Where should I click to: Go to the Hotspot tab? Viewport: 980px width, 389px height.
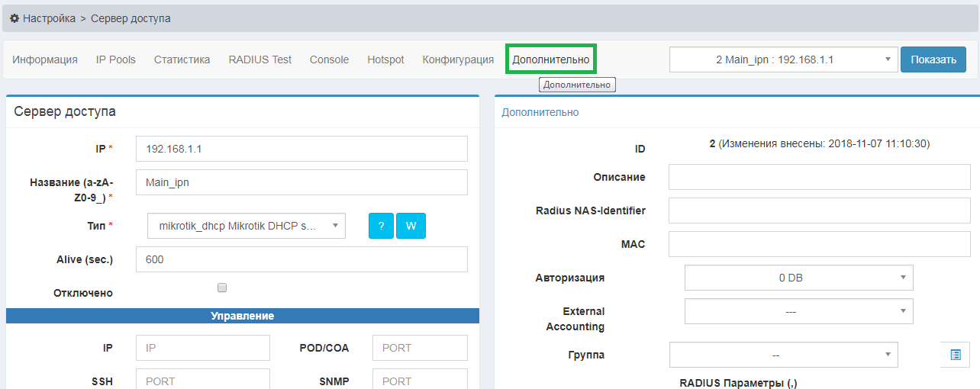point(385,59)
